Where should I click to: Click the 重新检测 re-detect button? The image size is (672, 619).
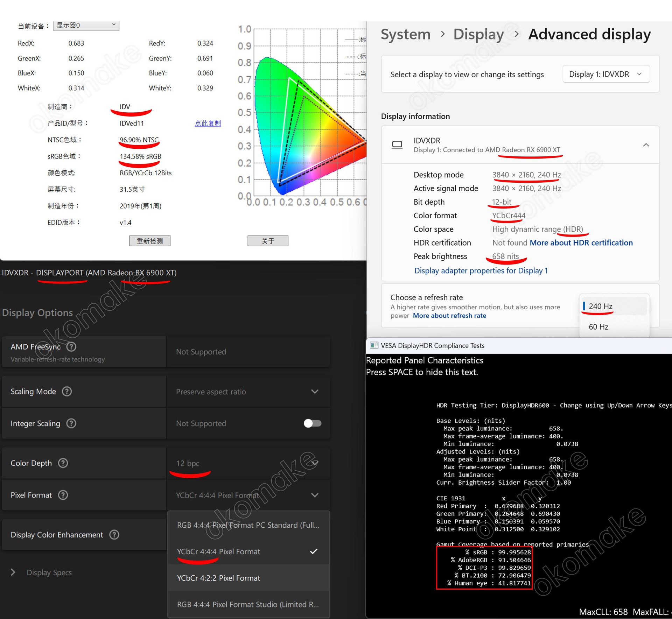coord(150,241)
